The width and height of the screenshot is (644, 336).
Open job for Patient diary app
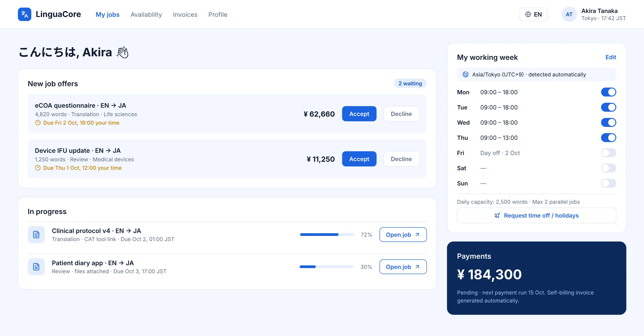(403, 267)
